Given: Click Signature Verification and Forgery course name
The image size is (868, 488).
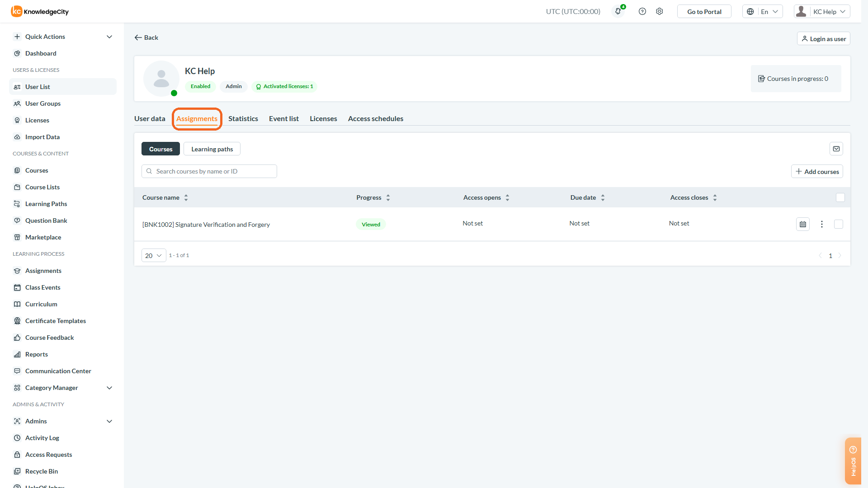Looking at the screenshot, I should click(206, 225).
